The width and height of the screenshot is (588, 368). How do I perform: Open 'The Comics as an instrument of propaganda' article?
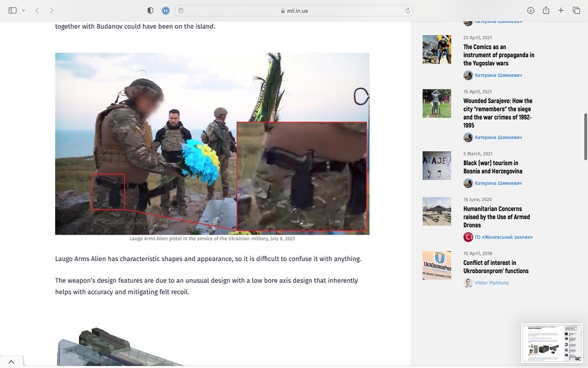point(498,55)
